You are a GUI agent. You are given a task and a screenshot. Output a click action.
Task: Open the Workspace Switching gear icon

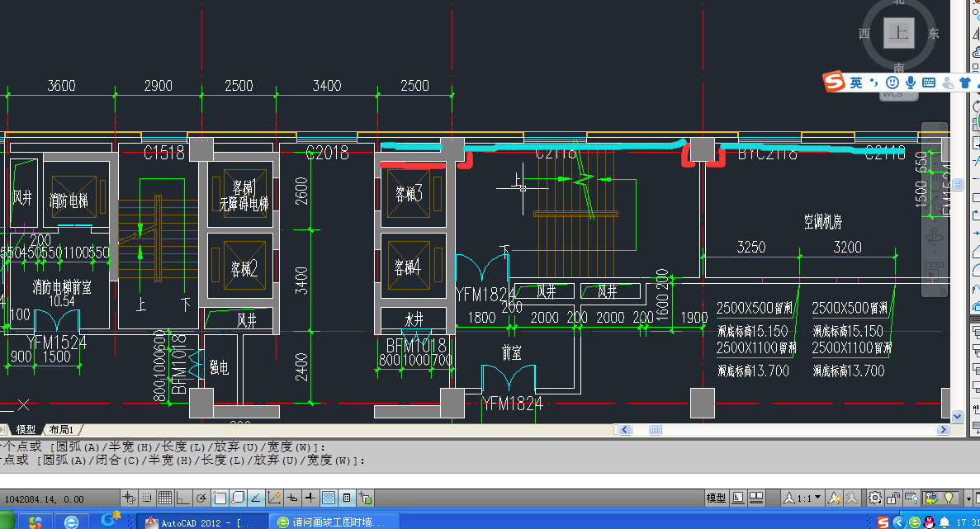[875, 498]
